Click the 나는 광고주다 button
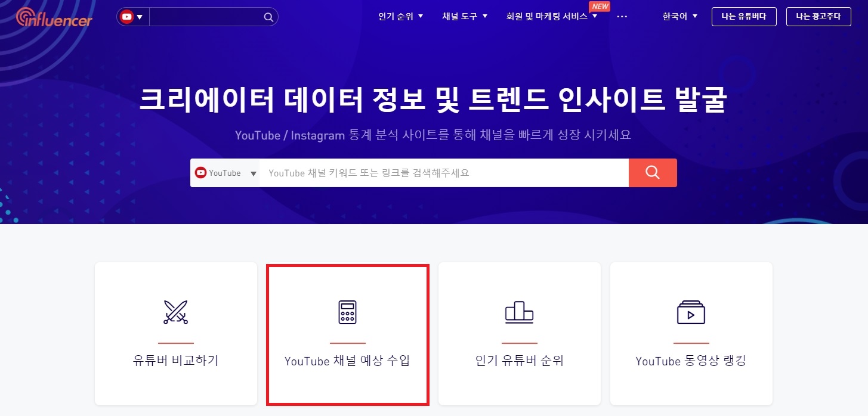Viewport: 868px width, 416px height. (818, 16)
